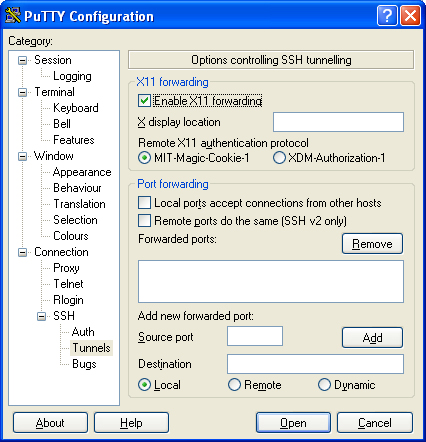Click the X display location text field
Screen dimensions: 426x442
tap(338, 122)
